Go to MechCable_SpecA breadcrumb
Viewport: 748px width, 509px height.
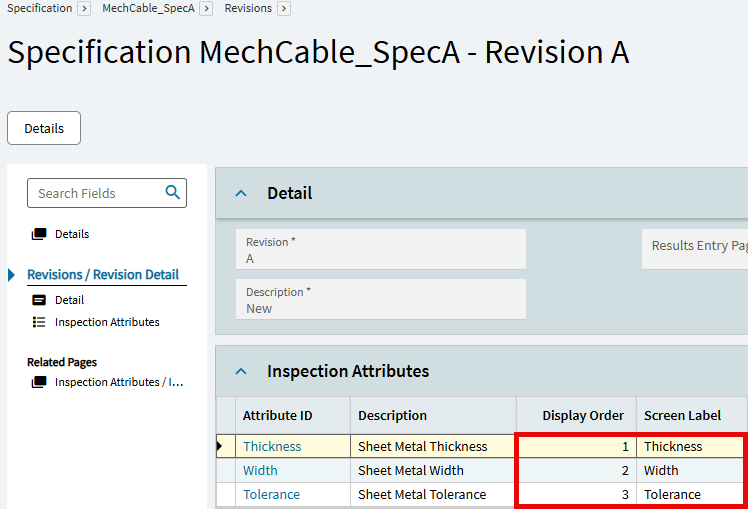click(148, 8)
